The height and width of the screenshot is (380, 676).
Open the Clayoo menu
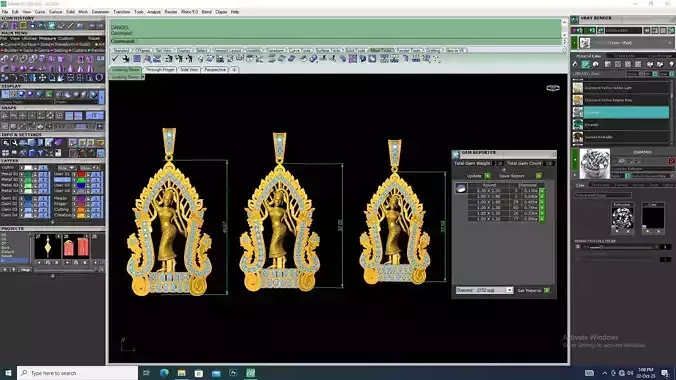(x=221, y=12)
